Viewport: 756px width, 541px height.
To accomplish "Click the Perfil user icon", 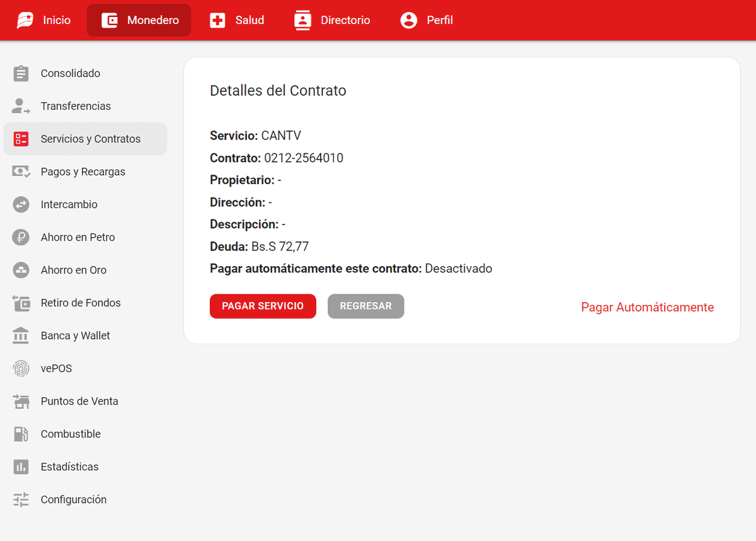I will 409,20.
